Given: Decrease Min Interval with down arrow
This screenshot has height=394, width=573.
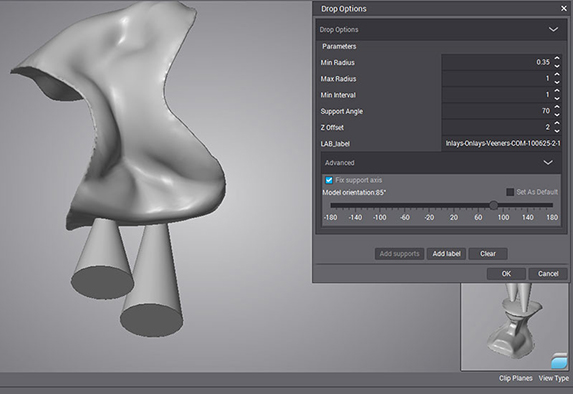Looking at the screenshot, I should [x=557, y=99].
